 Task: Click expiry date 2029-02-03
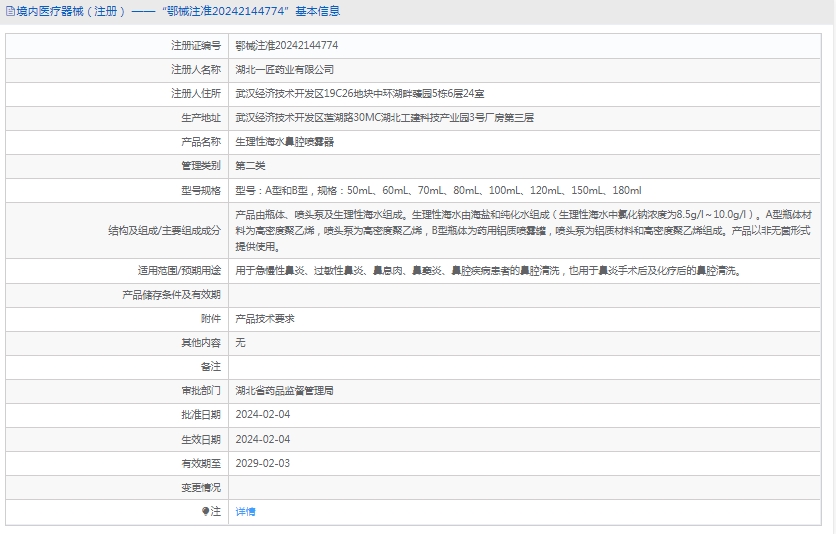point(262,463)
